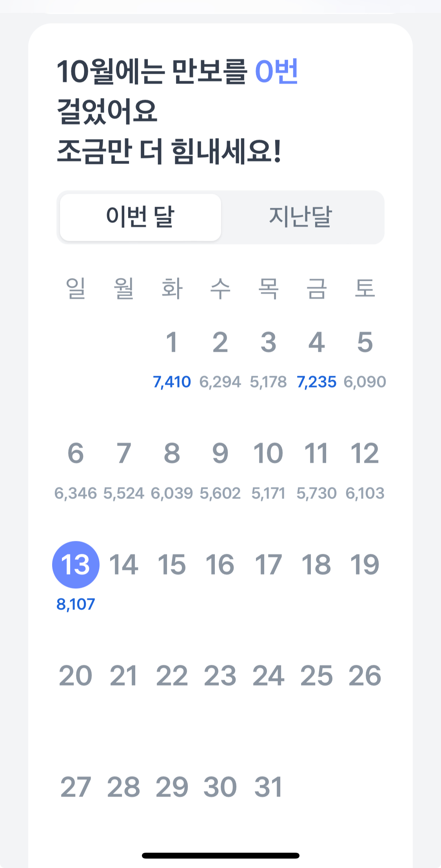Tap date 20 on the calendar
The image size is (441, 868).
pyautogui.click(x=76, y=675)
